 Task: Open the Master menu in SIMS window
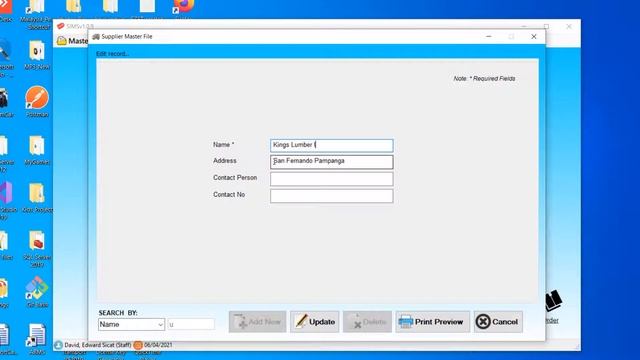point(73,41)
